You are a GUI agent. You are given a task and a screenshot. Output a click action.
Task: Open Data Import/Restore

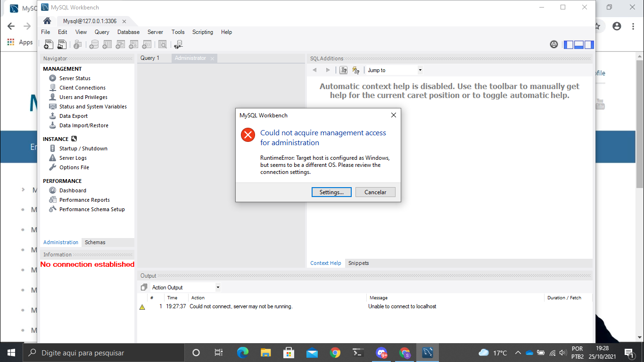pyautogui.click(x=84, y=125)
